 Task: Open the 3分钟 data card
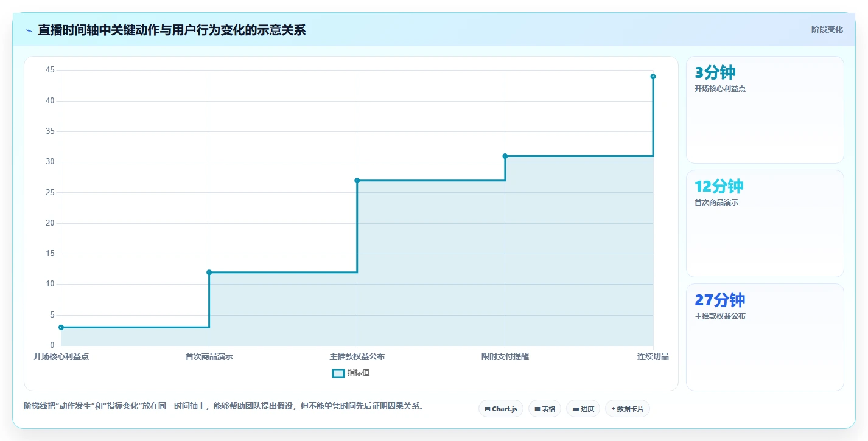(x=765, y=109)
